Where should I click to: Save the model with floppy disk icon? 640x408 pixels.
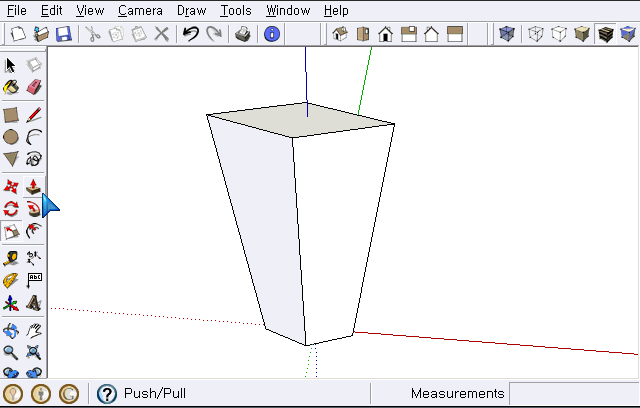coord(64,34)
